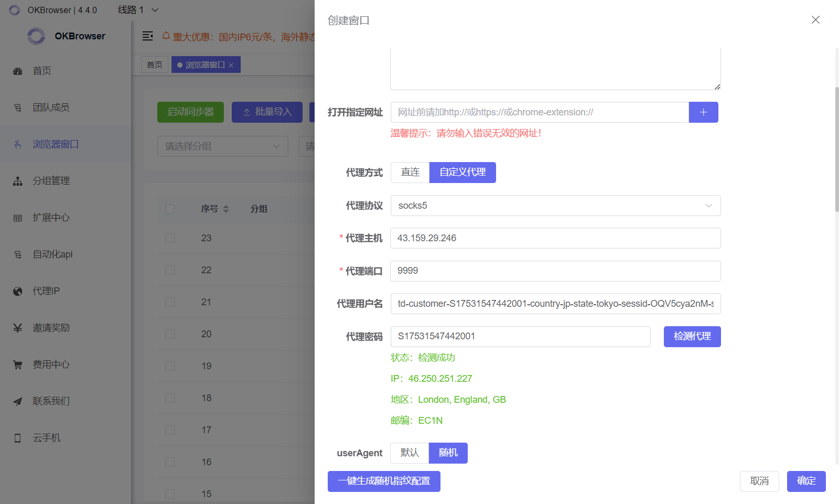The width and height of the screenshot is (839, 504).
Task: Select 自动化api from the sidebar
Action: [x=52, y=254]
